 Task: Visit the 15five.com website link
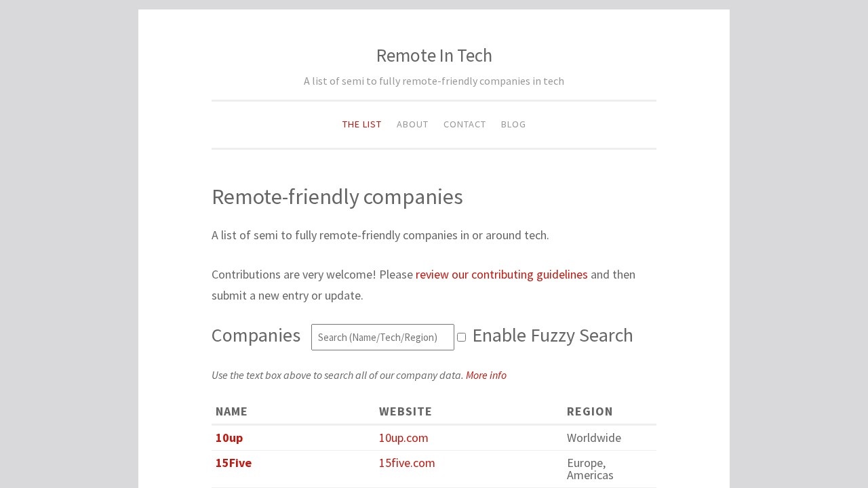[x=406, y=463]
